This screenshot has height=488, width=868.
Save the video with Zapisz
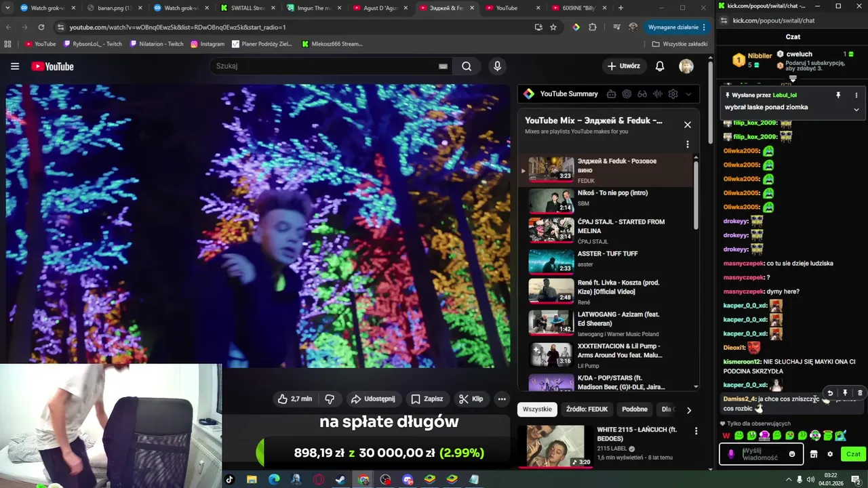tap(427, 399)
